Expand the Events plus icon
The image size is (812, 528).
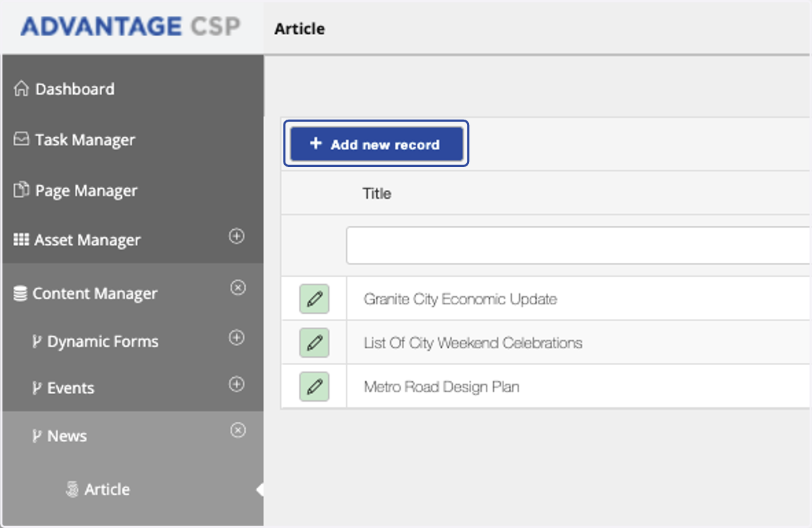(236, 385)
